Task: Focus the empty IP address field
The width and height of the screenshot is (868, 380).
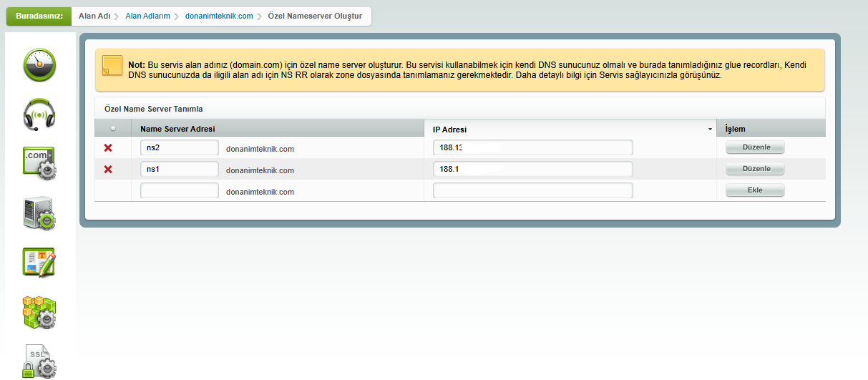Action: click(533, 190)
